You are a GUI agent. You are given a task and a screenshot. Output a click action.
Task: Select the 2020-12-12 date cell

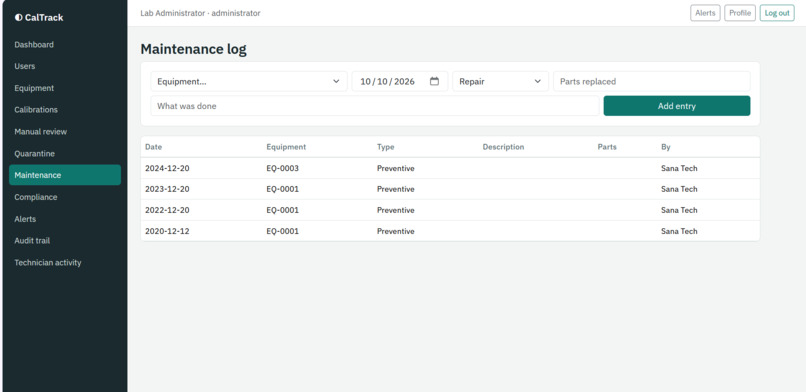click(167, 231)
